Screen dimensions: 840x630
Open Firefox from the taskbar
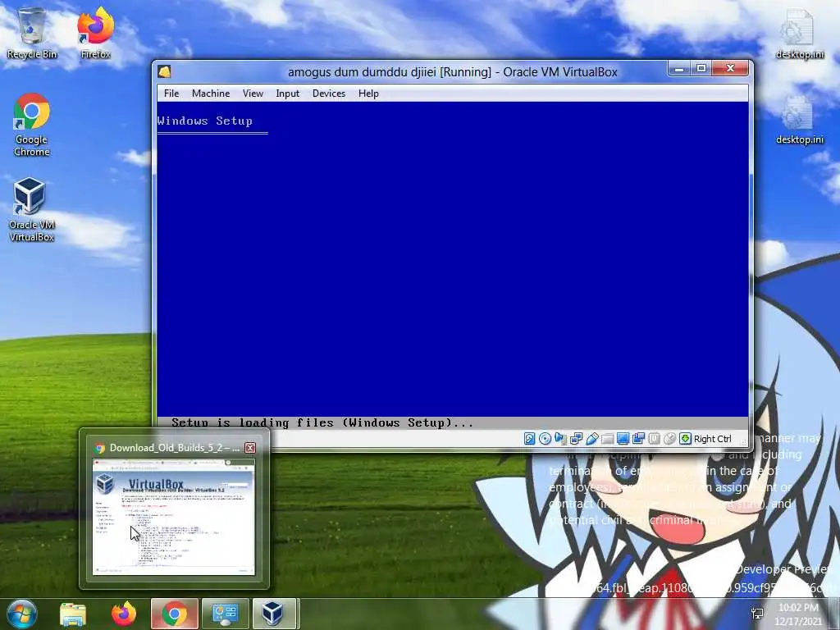(124, 614)
